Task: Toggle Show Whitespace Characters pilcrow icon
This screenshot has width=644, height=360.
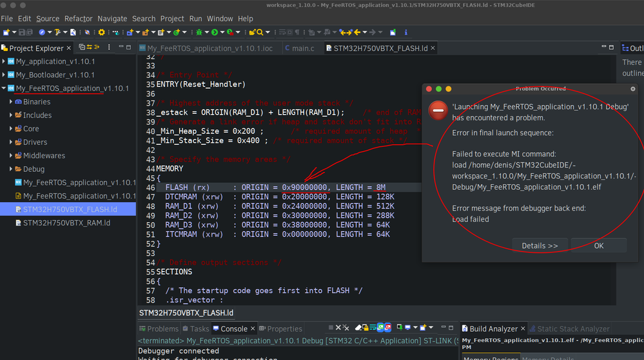Action: [x=297, y=32]
